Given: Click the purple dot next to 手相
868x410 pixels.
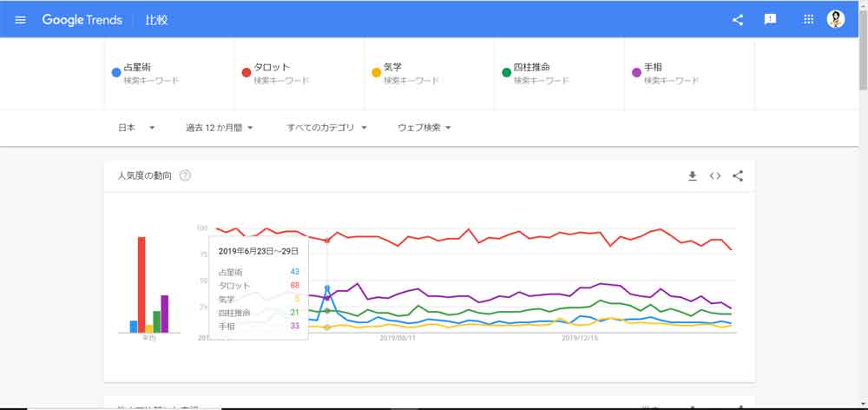Looking at the screenshot, I should coord(636,72).
